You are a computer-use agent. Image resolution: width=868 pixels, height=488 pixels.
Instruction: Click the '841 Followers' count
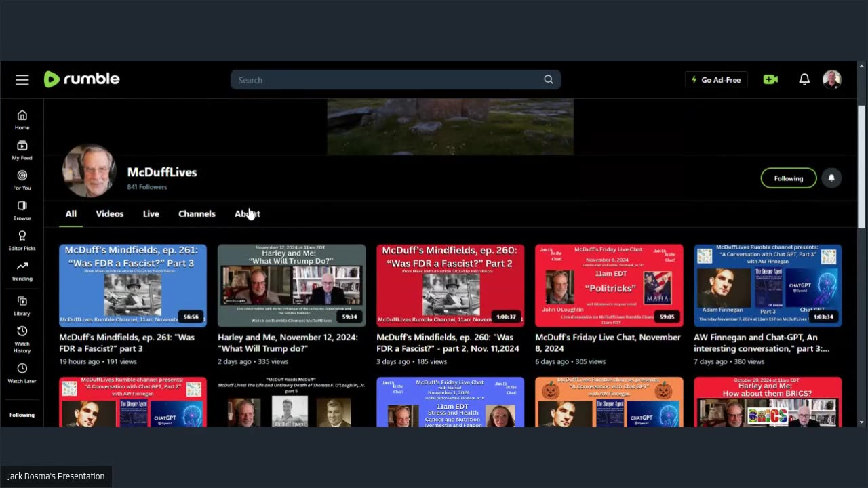[147, 187]
